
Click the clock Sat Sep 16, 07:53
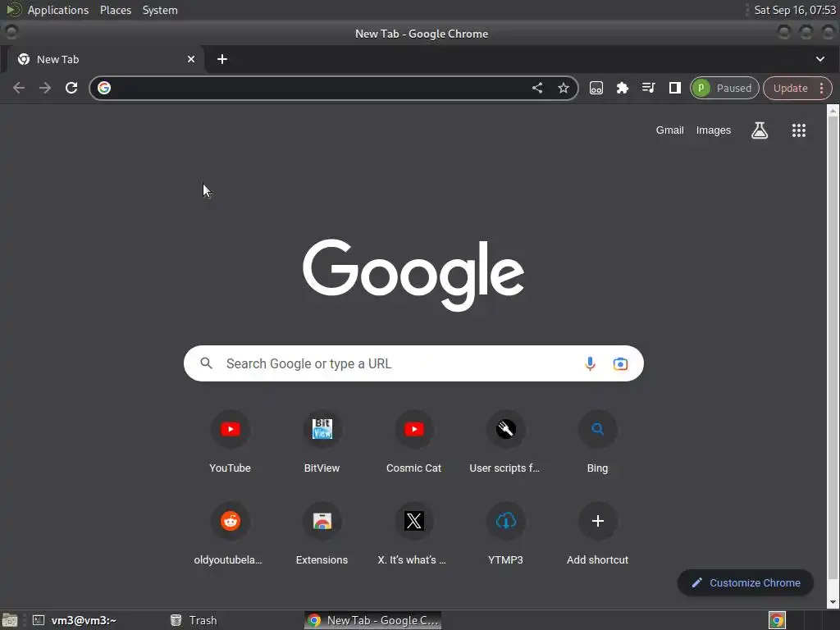tap(795, 10)
